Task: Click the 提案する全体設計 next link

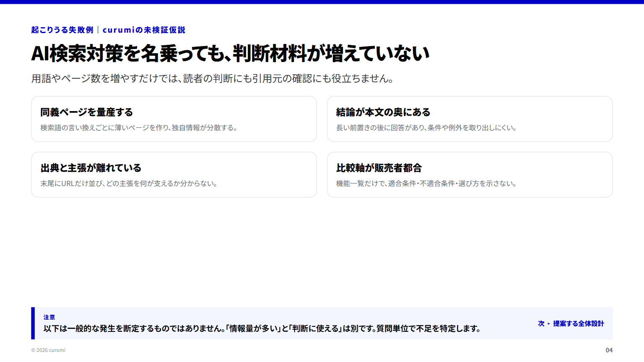Action: pos(578,323)
